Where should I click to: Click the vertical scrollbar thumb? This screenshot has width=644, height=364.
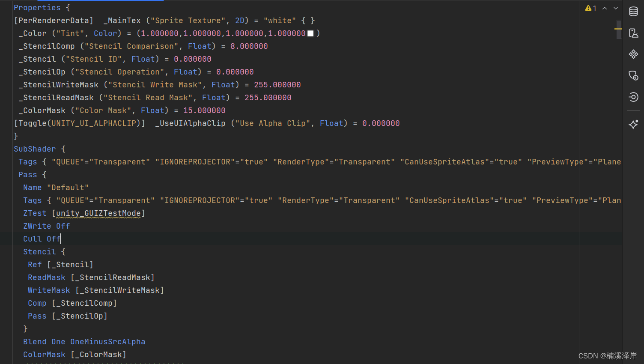point(619,29)
